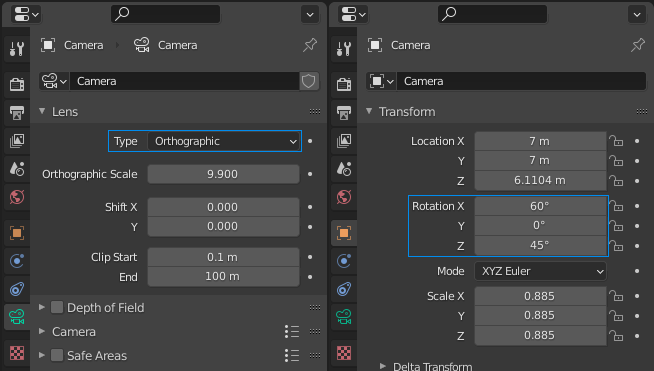Open the Tool tab in right properties panel

[344, 49]
